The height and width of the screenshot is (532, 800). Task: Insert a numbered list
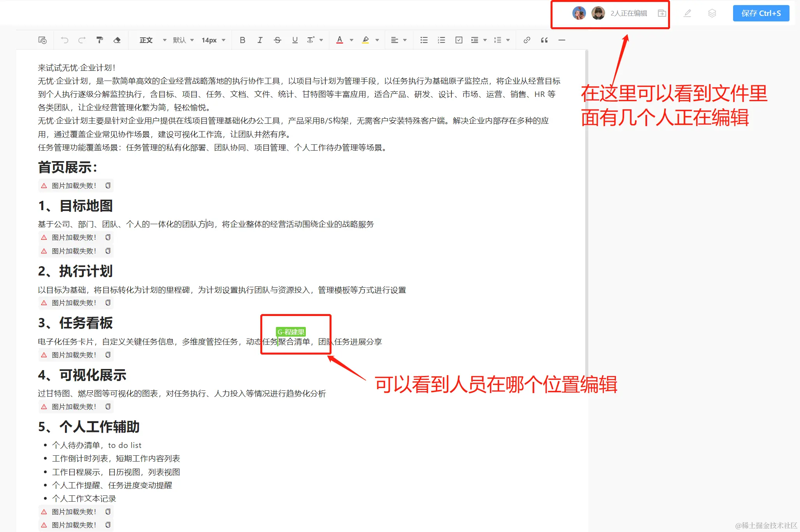point(441,40)
